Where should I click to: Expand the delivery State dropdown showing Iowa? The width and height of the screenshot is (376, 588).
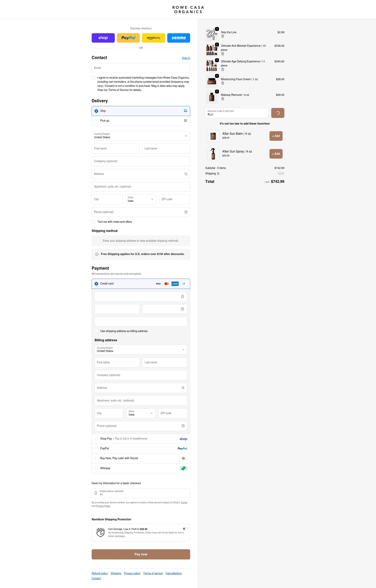141,199
